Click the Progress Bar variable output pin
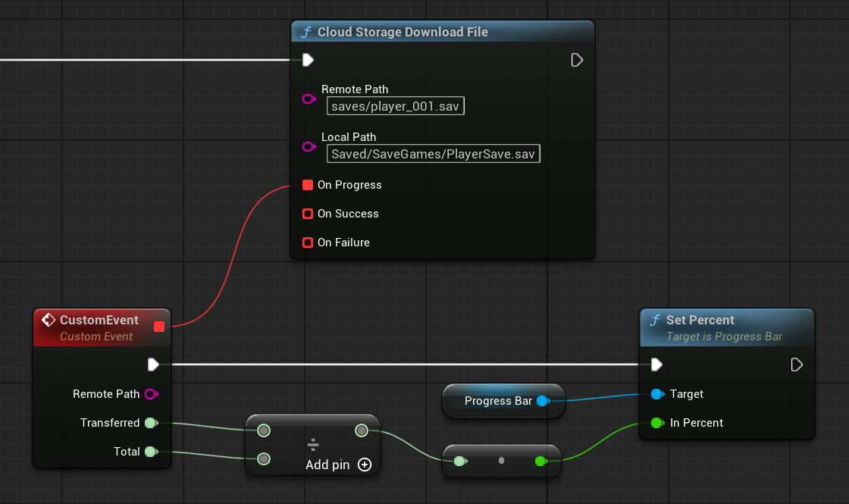Image resolution: width=849 pixels, height=504 pixels. click(x=543, y=401)
